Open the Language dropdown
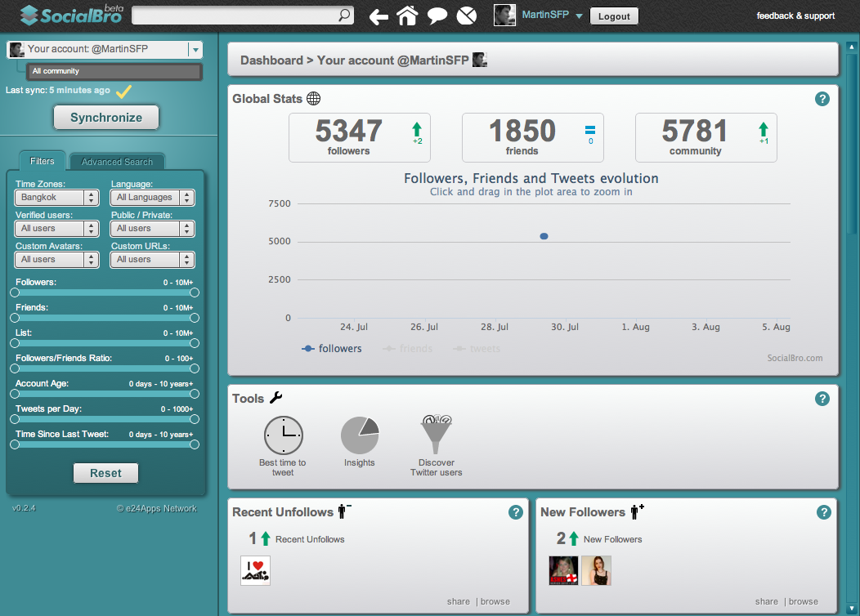This screenshot has height=616, width=860. point(153,197)
